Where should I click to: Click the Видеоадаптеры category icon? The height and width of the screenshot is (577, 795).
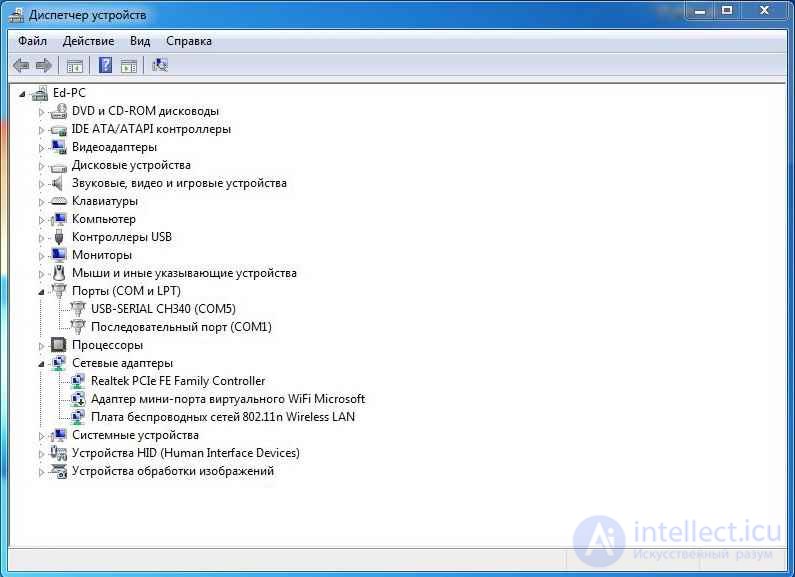tap(59, 147)
